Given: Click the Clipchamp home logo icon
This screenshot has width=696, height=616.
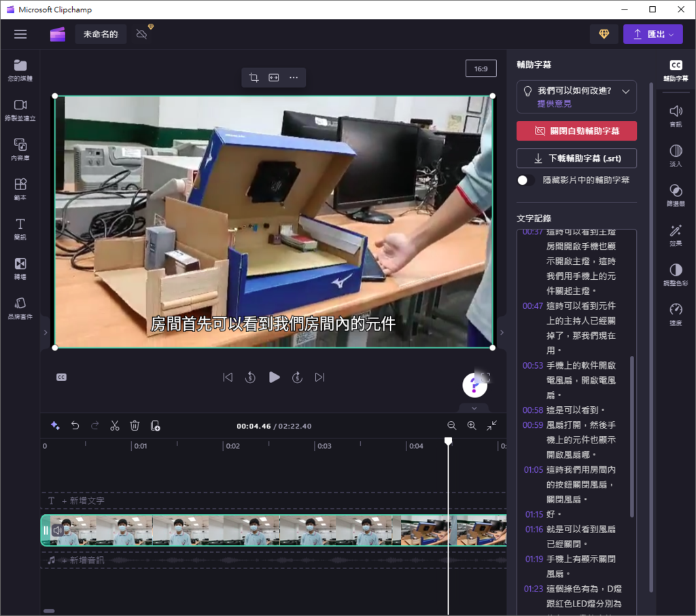Looking at the screenshot, I should click(x=58, y=34).
